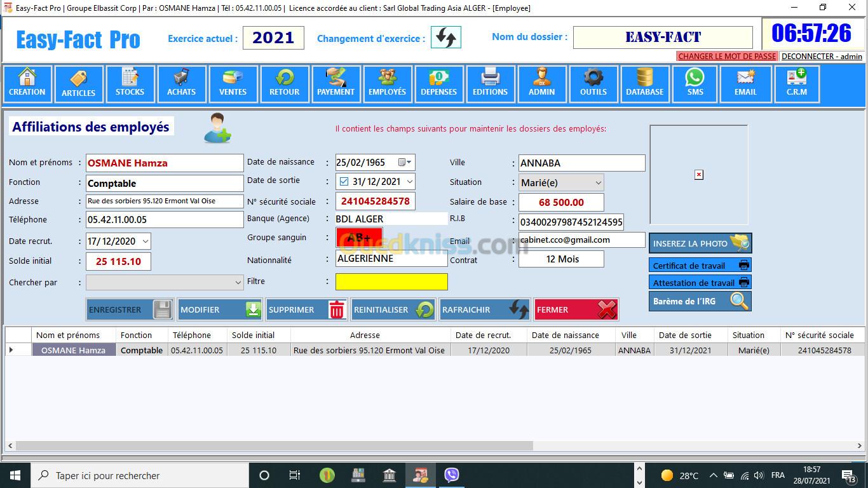Click CHANGER LE MOT DE PASSE link
Screen dimensions: 868x488
coord(727,56)
